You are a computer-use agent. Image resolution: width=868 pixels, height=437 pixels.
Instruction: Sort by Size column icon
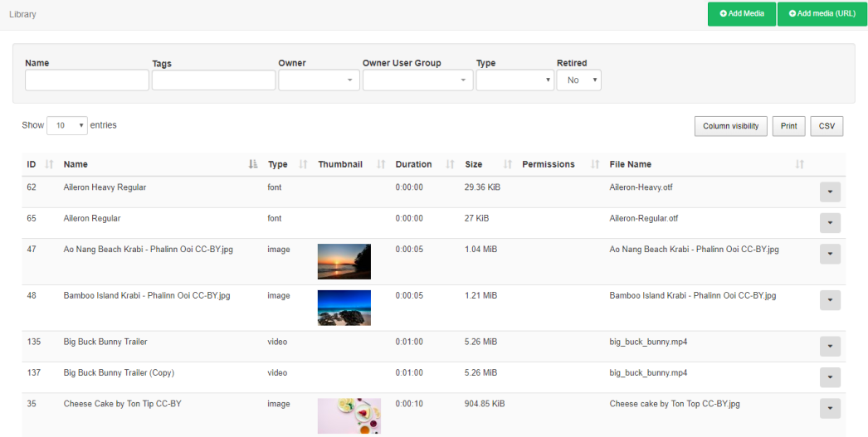[508, 165]
